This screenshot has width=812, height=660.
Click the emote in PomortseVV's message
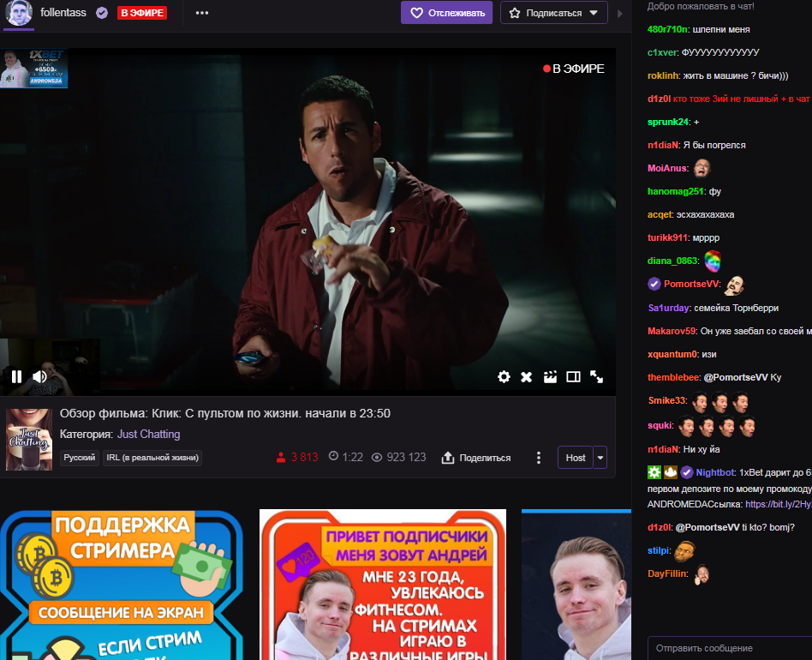[x=734, y=285]
